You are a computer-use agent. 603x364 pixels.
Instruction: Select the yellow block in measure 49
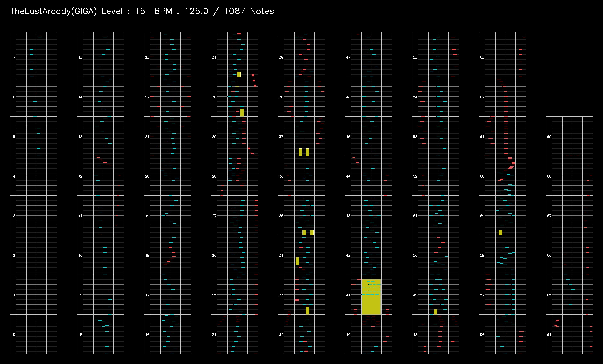[436, 312]
